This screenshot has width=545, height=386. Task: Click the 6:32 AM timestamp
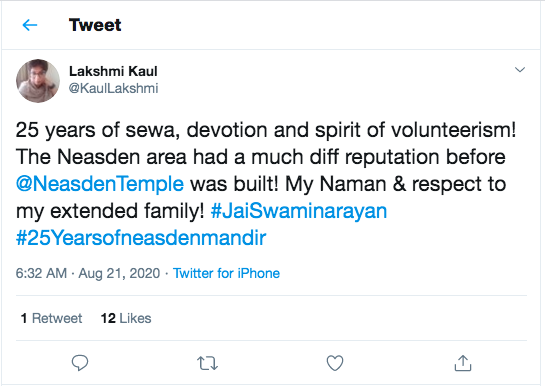(41, 273)
